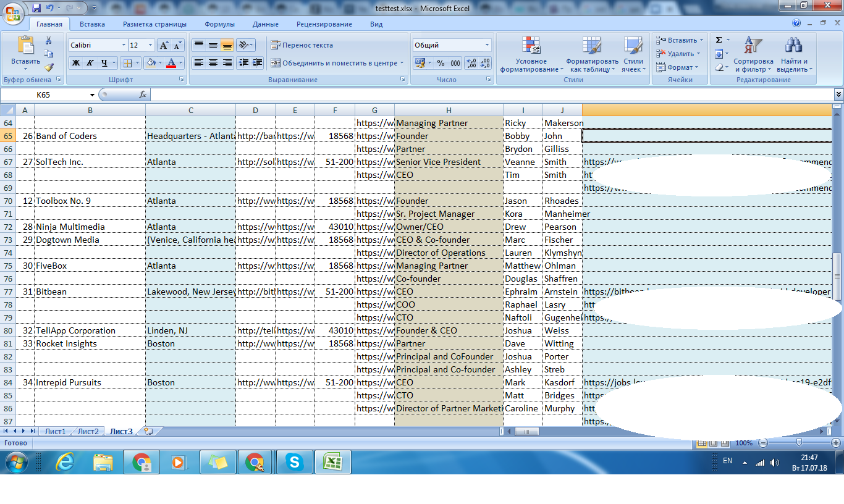Center cell text horizontally
Screen dimensions: 844x504
[213, 63]
